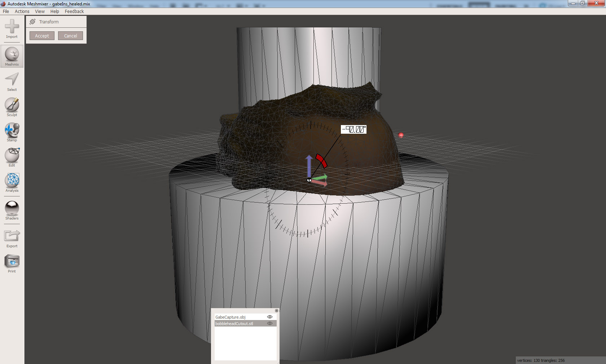606x364 pixels.
Task: Open the Feedback menu
Action: [x=74, y=12]
